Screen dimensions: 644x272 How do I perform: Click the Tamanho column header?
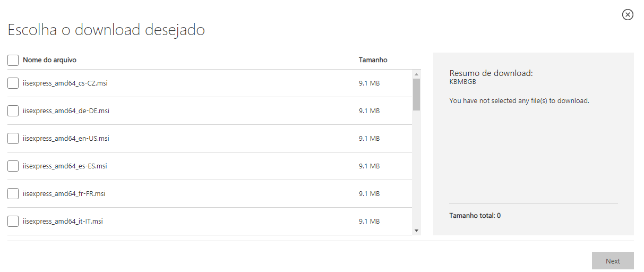373,60
